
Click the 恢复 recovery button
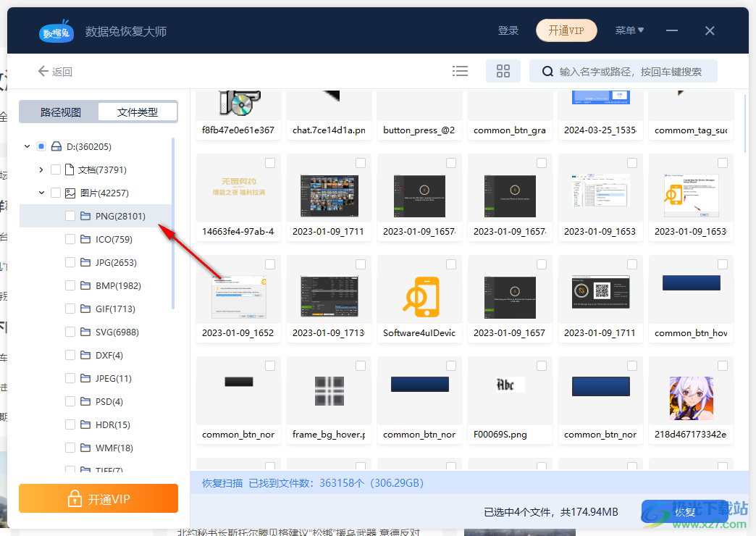[x=686, y=511]
